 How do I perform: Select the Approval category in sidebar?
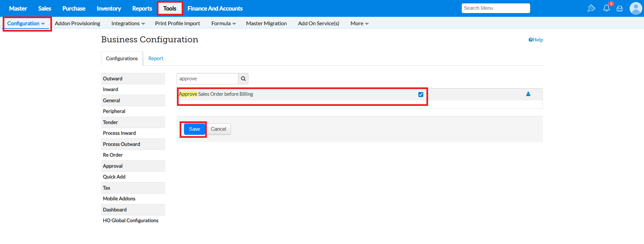pos(113,166)
